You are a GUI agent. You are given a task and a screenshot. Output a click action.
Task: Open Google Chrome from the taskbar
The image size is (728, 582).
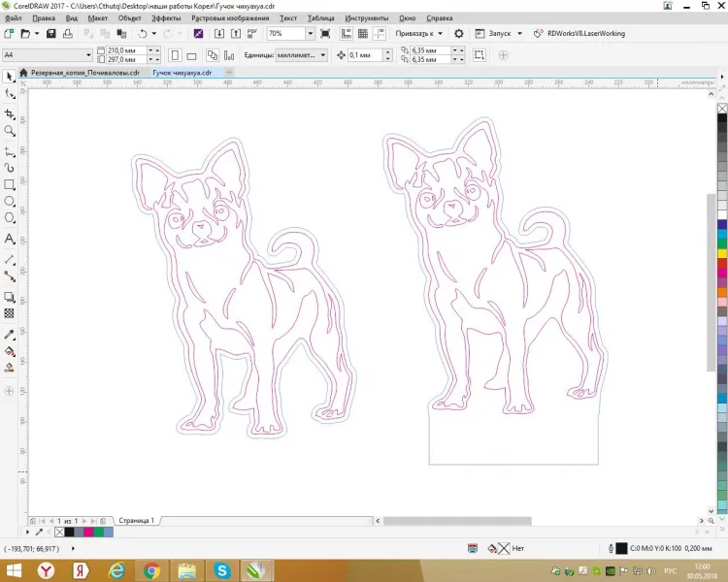[151, 570]
